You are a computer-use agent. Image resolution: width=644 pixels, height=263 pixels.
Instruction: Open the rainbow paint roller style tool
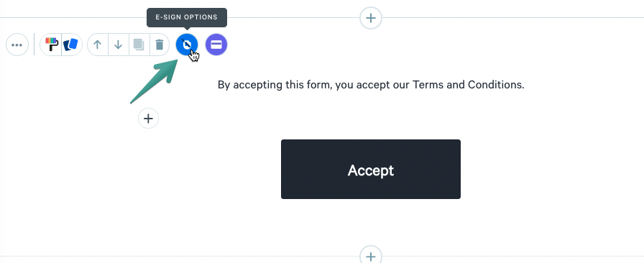click(x=51, y=45)
